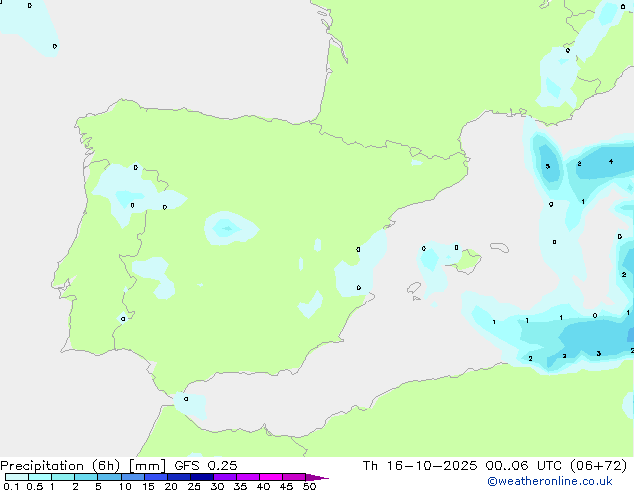Click the legend value '0.1'
Viewport: 634px width, 490px height.
11,486
